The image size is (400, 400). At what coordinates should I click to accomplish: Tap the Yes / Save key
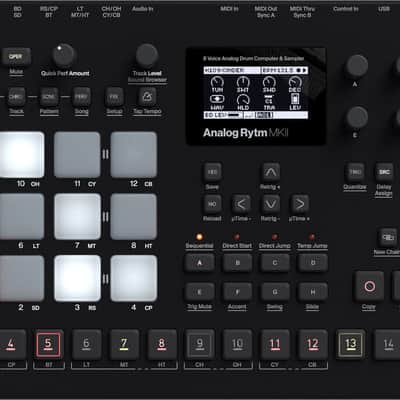pos(212,172)
